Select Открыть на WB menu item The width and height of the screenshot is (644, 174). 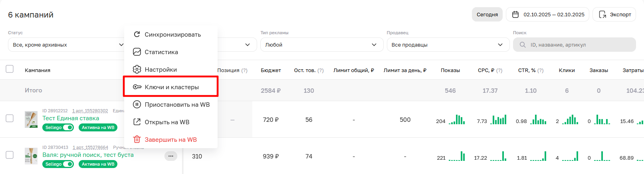(x=167, y=122)
